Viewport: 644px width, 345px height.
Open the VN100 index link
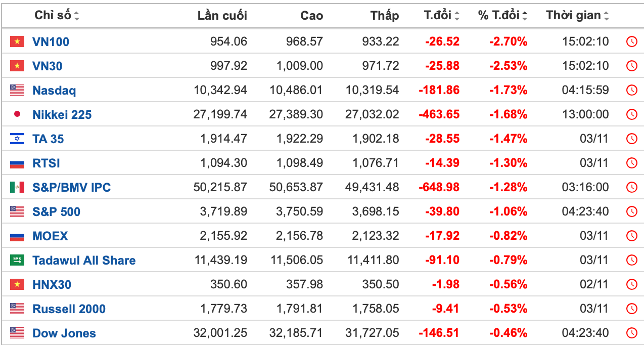pyautogui.click(x=51, y=41)
